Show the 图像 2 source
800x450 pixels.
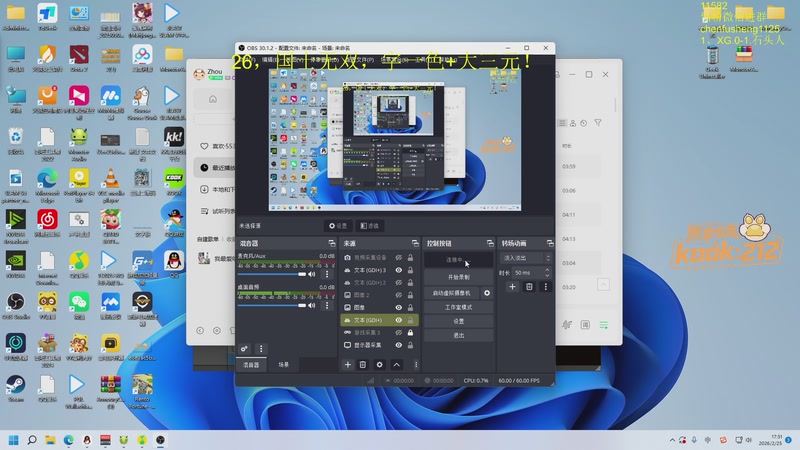click(398, 295)
